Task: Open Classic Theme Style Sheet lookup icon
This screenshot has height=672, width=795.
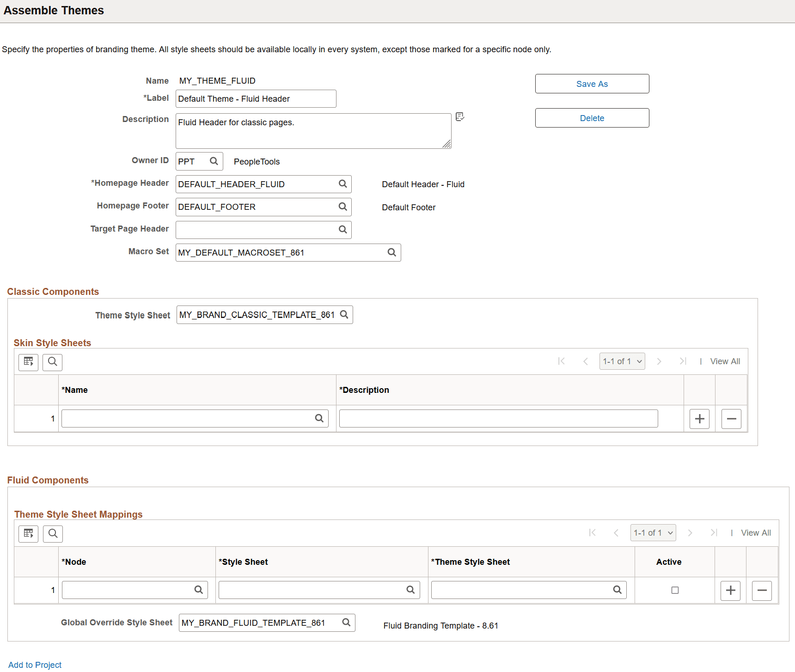Action: pyautogui.click(x=344, y=315)
